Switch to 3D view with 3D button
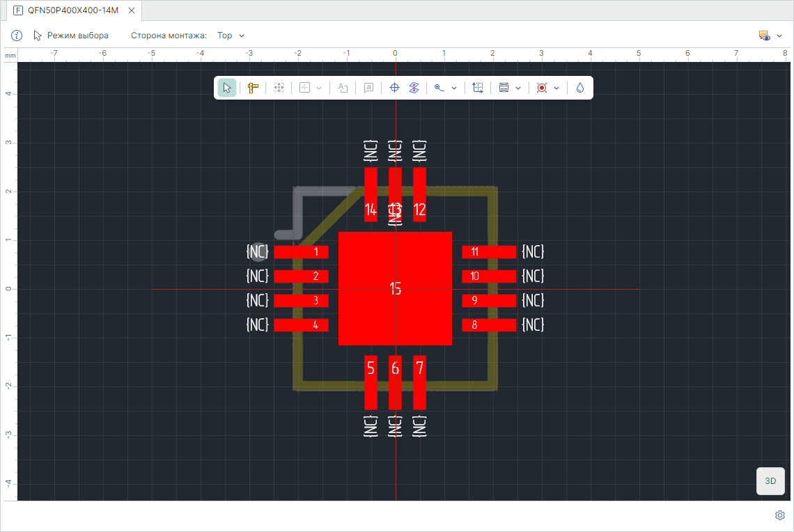 coord(770,481)
